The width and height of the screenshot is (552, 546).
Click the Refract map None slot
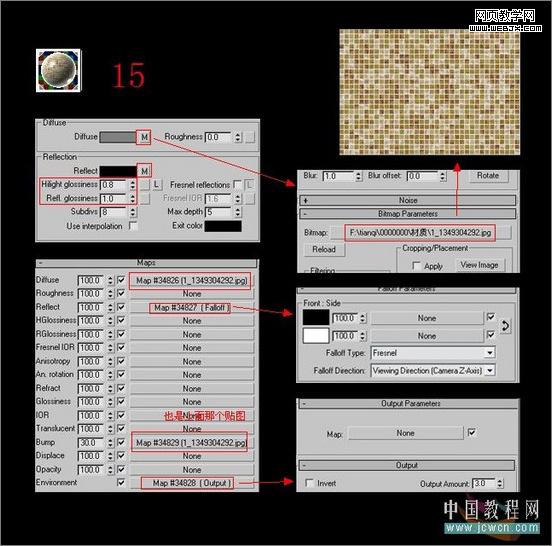point(191,389)
